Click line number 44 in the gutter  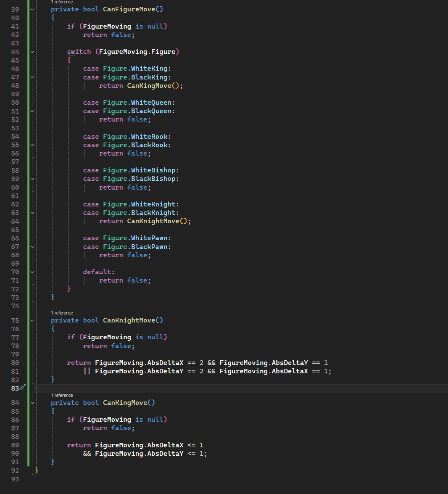[15, 52]
